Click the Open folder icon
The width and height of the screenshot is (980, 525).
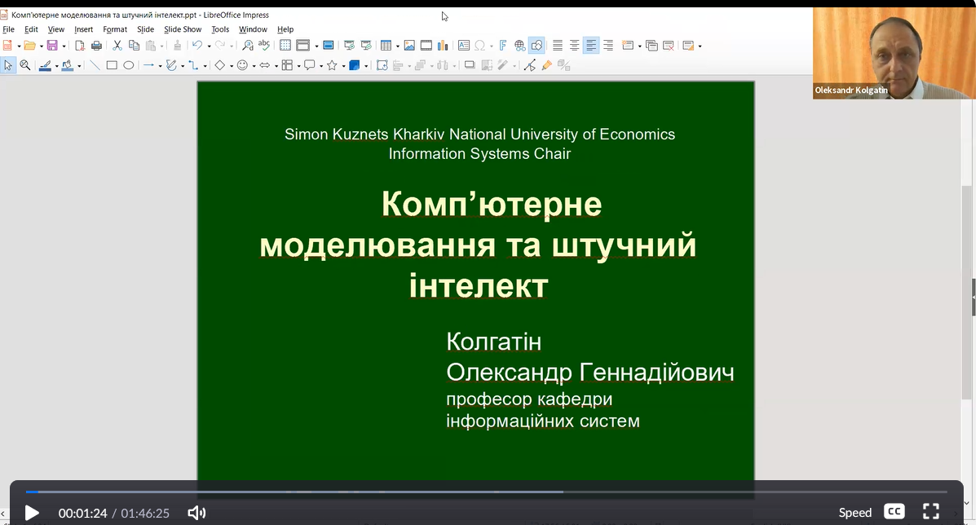tap(29, 46)
